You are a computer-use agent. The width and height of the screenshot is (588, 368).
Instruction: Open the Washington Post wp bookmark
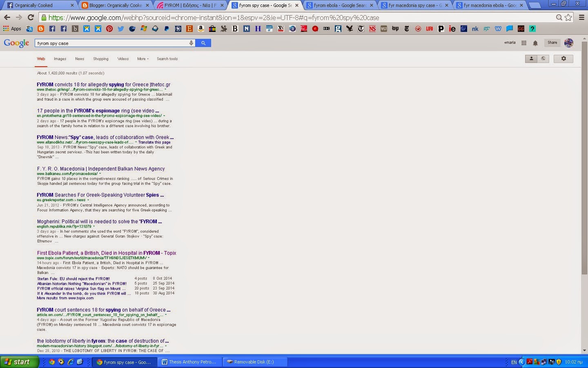tap(395, 29)
